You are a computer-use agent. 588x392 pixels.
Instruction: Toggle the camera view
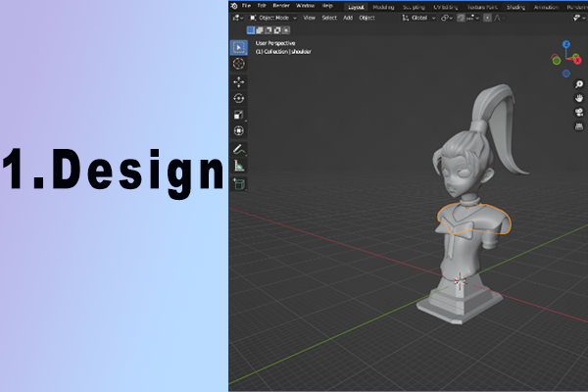click(x=579, y=113)
